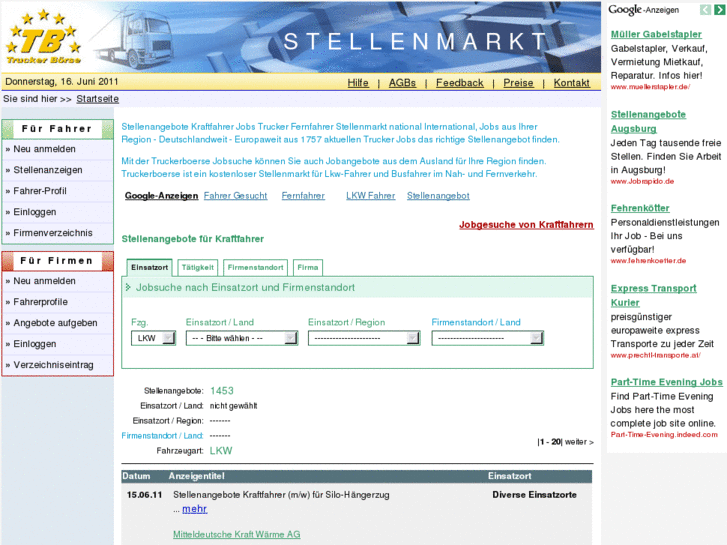Switch to the Firma tab
The height and width of the screenshot is (545, 727).
coord(308,268)
